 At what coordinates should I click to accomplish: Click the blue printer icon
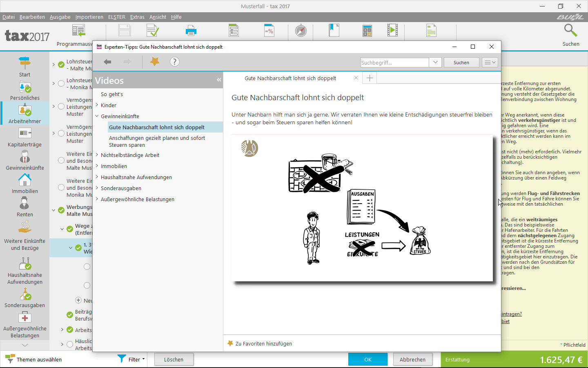[x=191, y=31]
